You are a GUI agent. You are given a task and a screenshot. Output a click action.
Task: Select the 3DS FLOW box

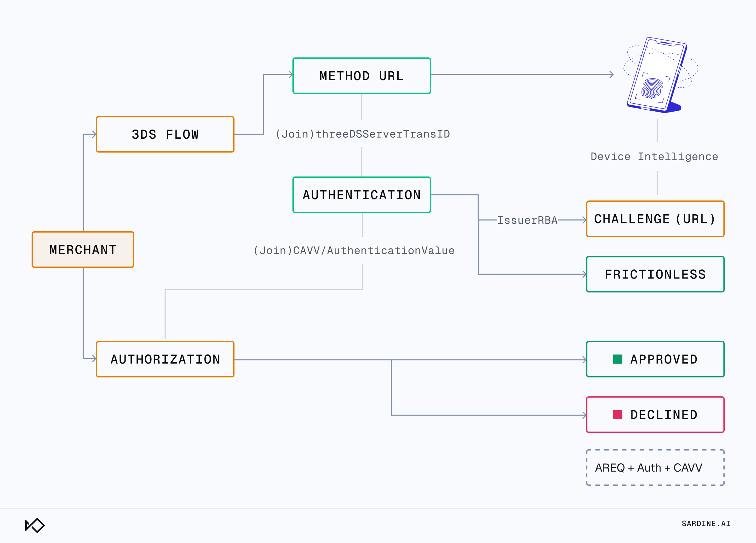(165, 134)
